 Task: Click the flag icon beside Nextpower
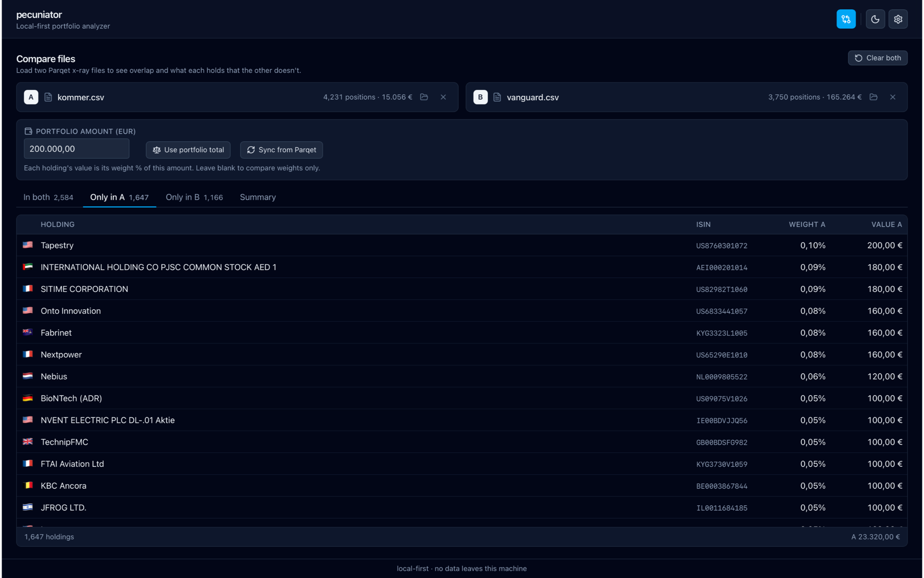(x=28, y=354)
